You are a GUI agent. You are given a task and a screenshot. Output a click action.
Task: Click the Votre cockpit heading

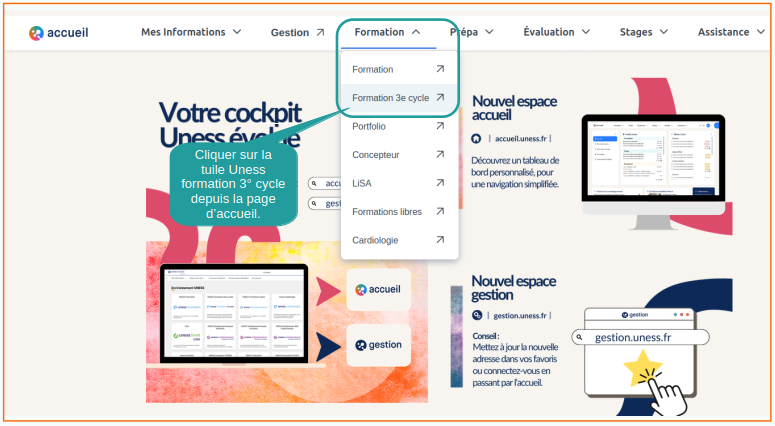[x=230, y=113]
